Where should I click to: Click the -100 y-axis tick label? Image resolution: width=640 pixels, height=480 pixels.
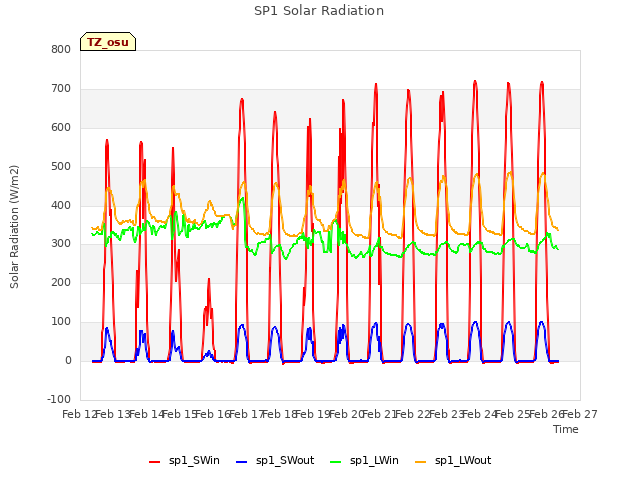click(59, 399)
